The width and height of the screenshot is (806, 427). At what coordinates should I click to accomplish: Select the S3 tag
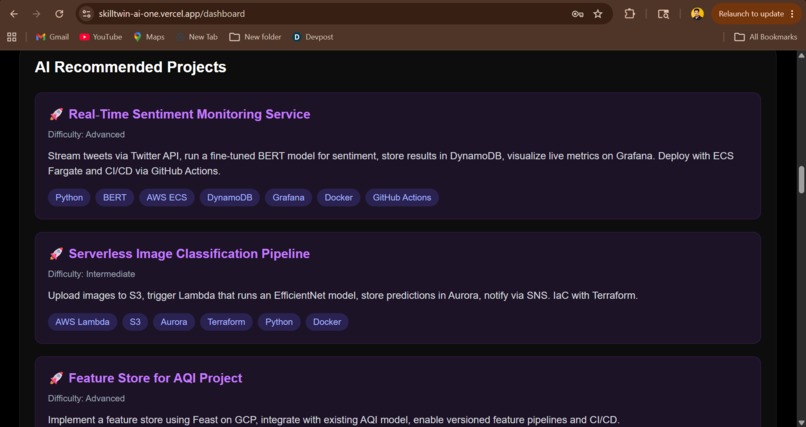coord(135,322)
